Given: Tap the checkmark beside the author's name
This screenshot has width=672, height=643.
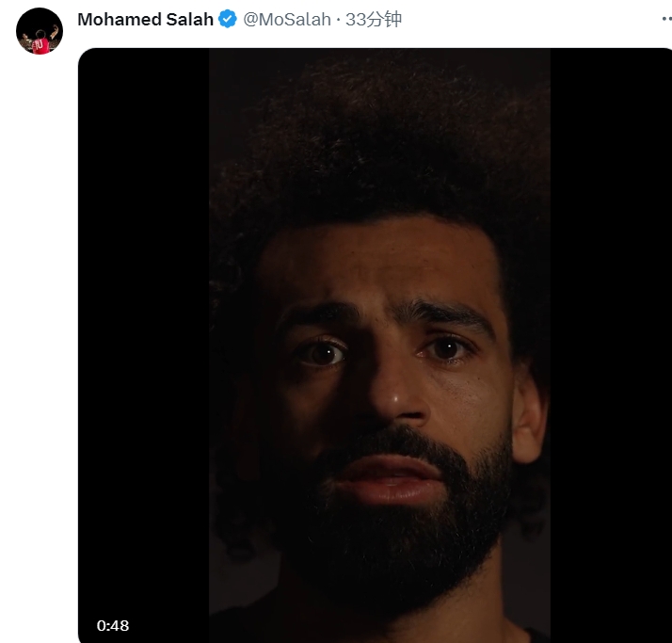Looking at the screenshot, I should click(228, 19).
